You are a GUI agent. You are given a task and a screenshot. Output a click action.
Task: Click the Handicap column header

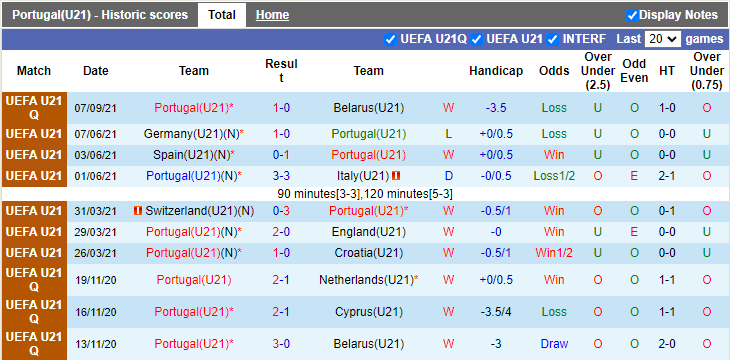[496, 71]
